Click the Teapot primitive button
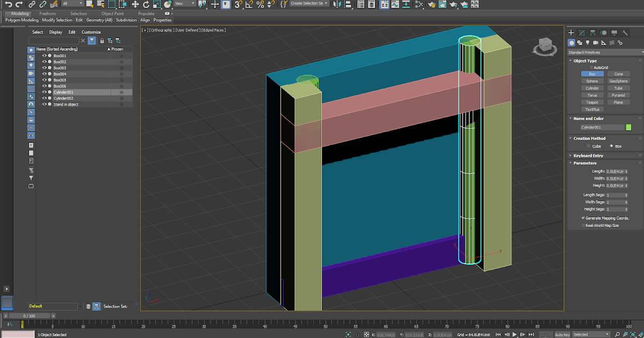Image resolution: width=644 pixels, height=338 pixels. click(x=591, y=102)
